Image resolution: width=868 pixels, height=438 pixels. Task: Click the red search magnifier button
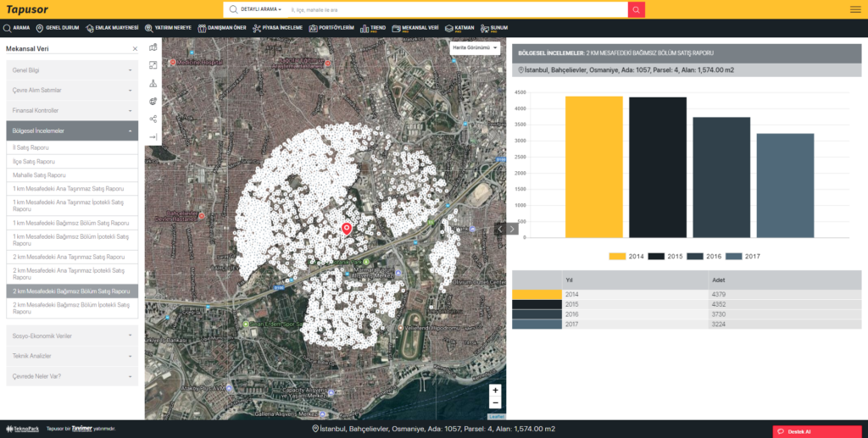click(636, 9)
